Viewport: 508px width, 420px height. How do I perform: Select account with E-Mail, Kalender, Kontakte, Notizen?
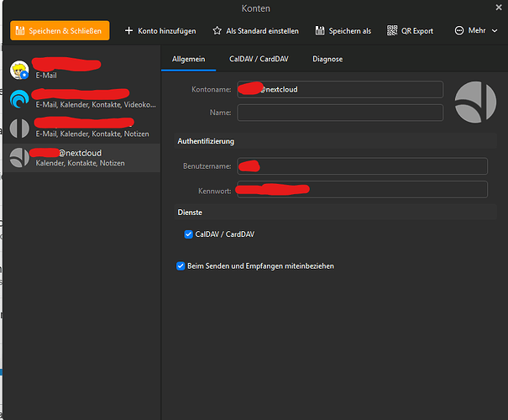81,129
